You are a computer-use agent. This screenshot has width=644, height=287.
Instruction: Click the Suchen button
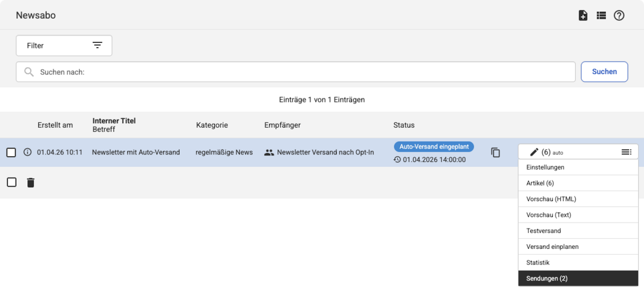tap(604, 71)
